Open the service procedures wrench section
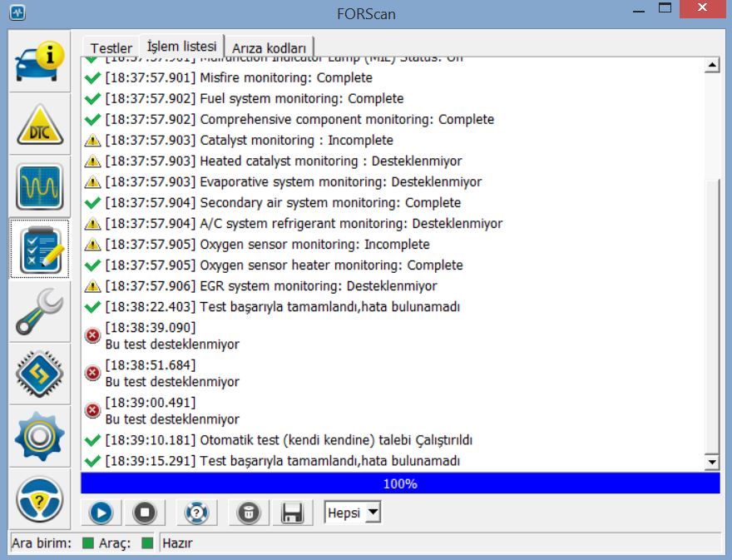Image resolution: width=732 pixels, height=560 pixels. [x=40, y=311]
